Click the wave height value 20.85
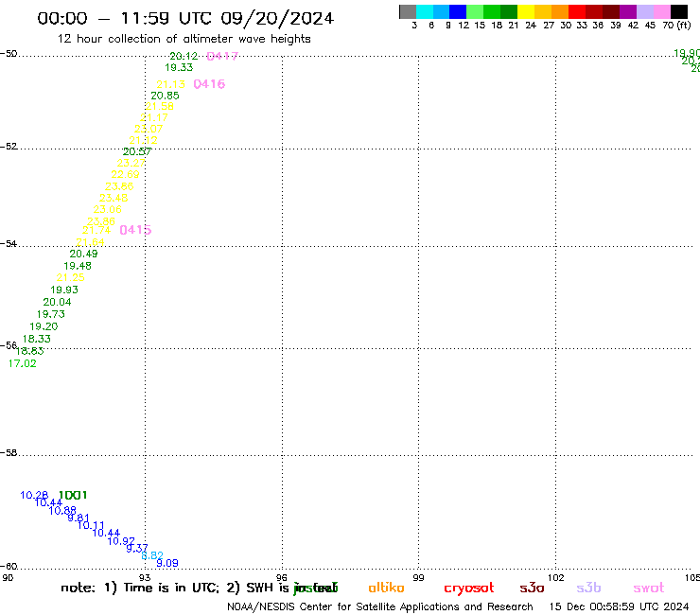This screenshot has height=615, width=700. [166, 96]
